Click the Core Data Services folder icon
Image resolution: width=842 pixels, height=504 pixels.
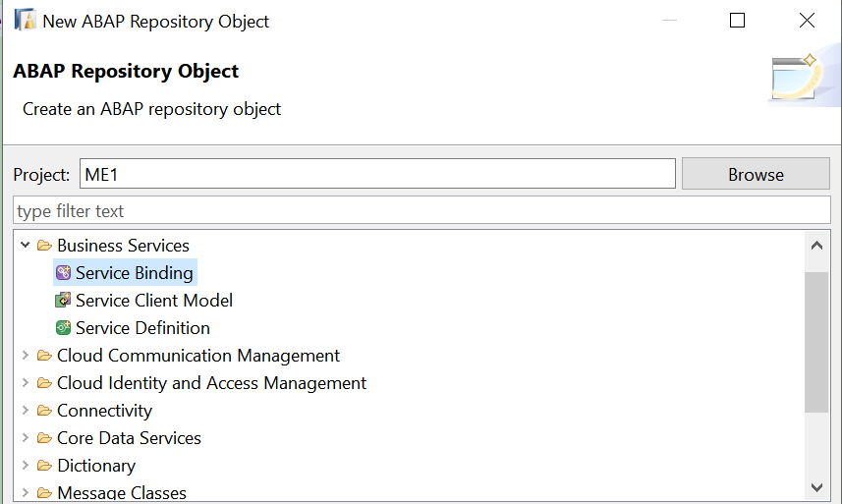44,438
